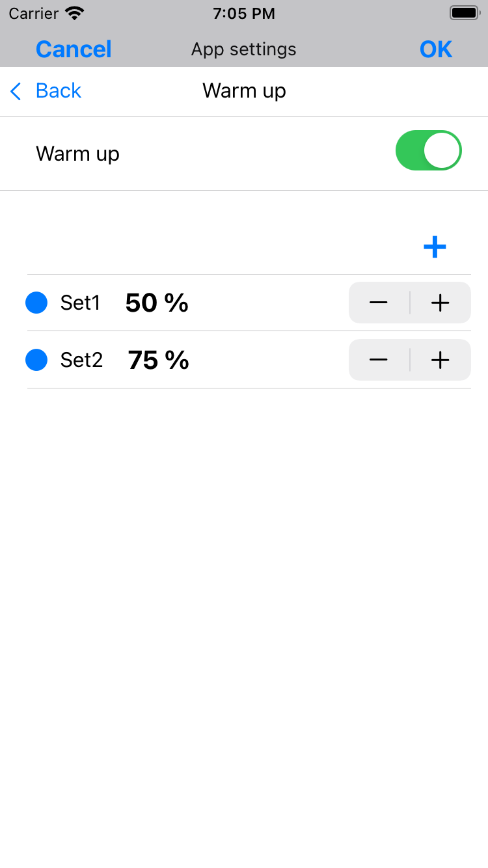This screenshot has height=868, width=488.
Task: Turn off the Warm up switch
Action: (x=428, y=150)
